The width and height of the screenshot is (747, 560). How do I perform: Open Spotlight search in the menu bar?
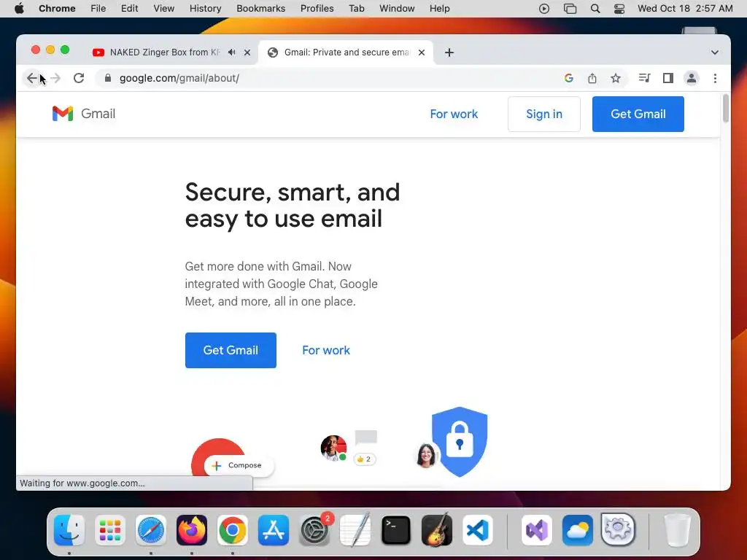tap(595, 9)
